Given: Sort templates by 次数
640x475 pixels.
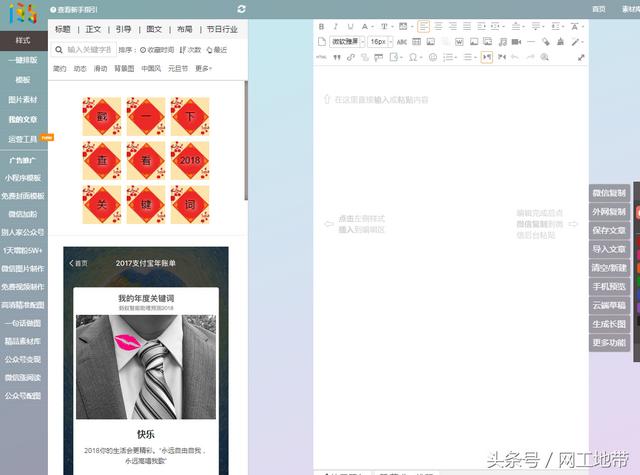Looking at the screenshot, I should tap(191, 49).
